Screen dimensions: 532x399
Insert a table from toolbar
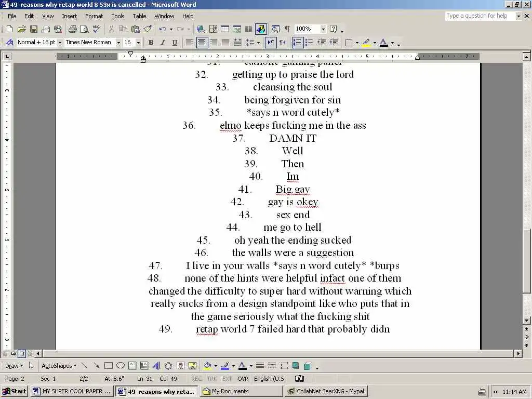click(x=225, y=29)
